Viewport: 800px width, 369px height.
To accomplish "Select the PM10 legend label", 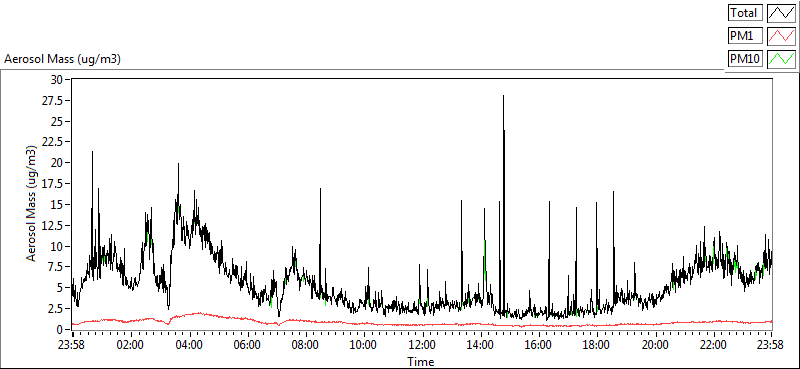I will 744,59.
